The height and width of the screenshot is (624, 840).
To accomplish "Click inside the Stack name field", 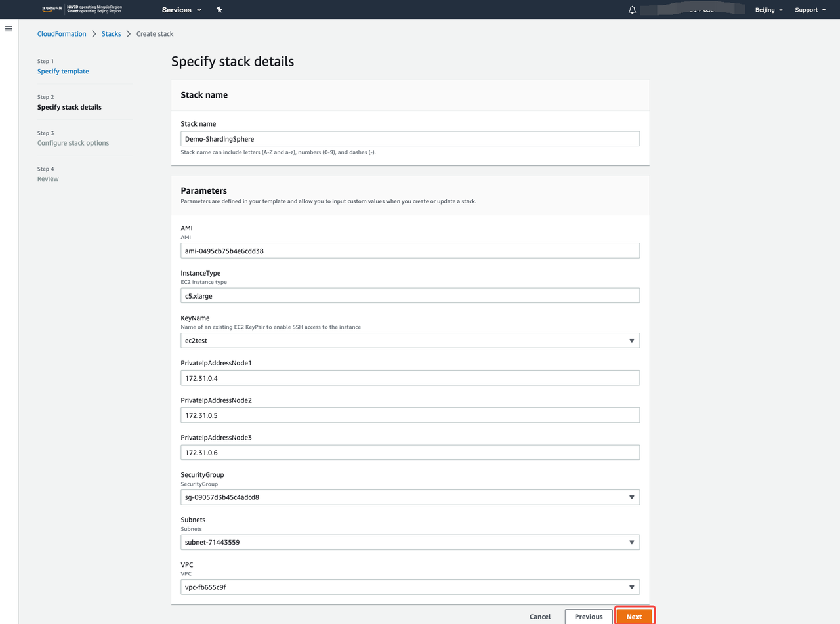I will pyautogui.click(x=409, y=139).
